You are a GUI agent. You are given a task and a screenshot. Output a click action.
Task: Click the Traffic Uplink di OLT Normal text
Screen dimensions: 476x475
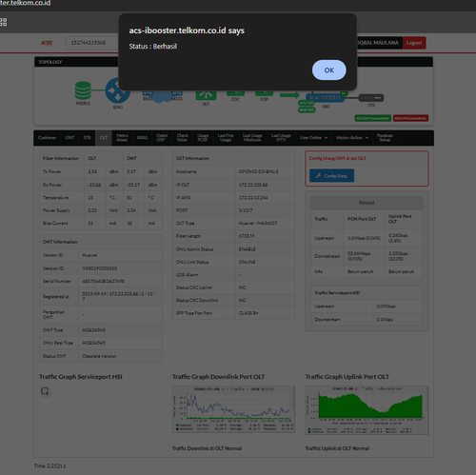(337, 448)
